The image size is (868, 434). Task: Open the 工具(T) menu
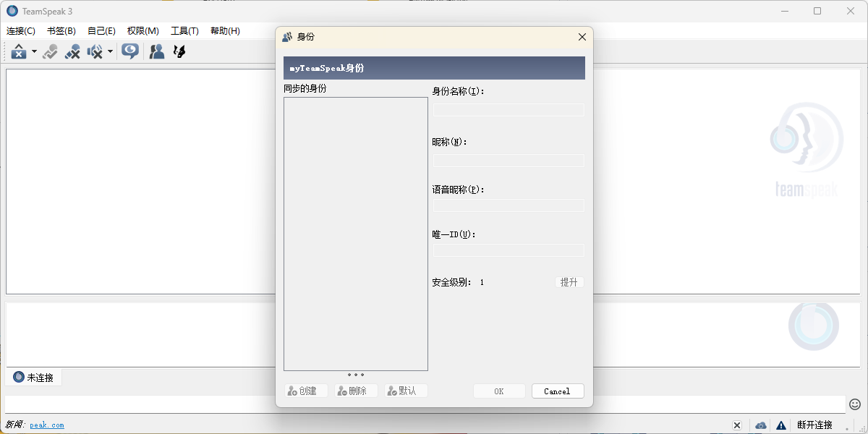(x=184, y=31)
